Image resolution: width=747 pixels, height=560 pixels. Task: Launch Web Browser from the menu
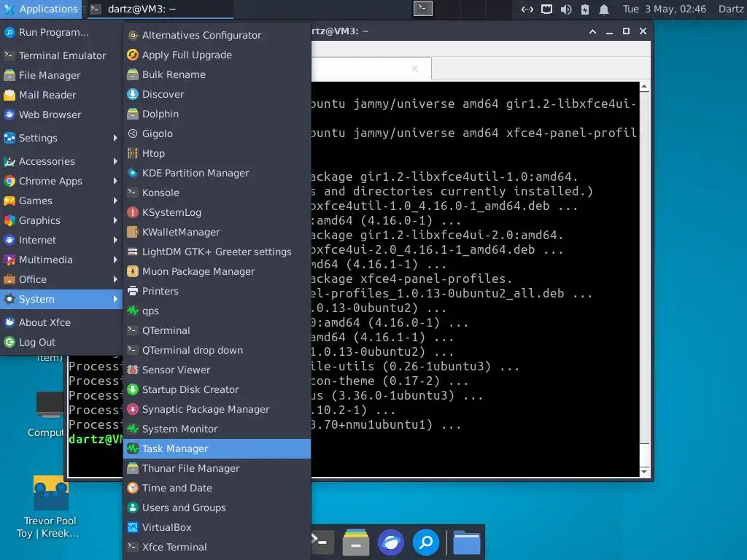[x=61, y=114]
